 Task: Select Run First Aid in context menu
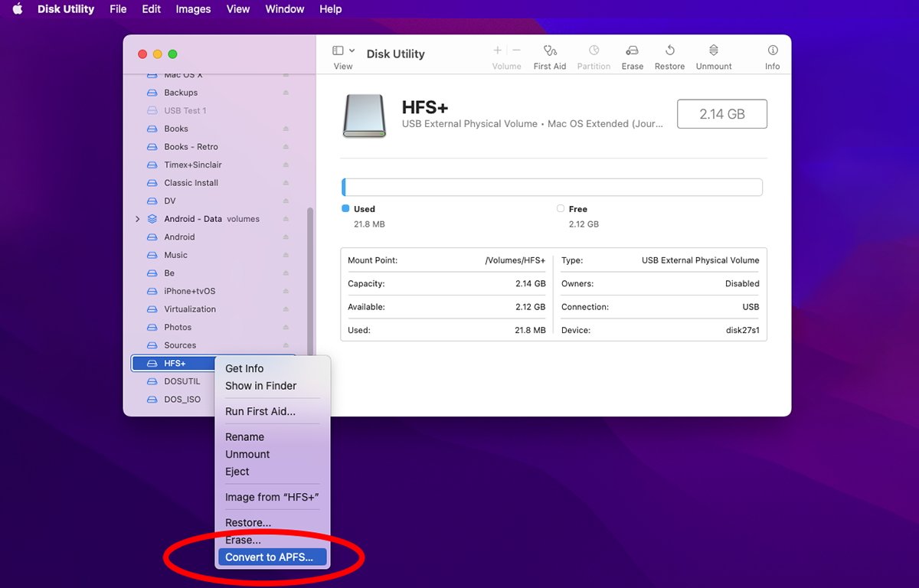click(x=260, y=411)
